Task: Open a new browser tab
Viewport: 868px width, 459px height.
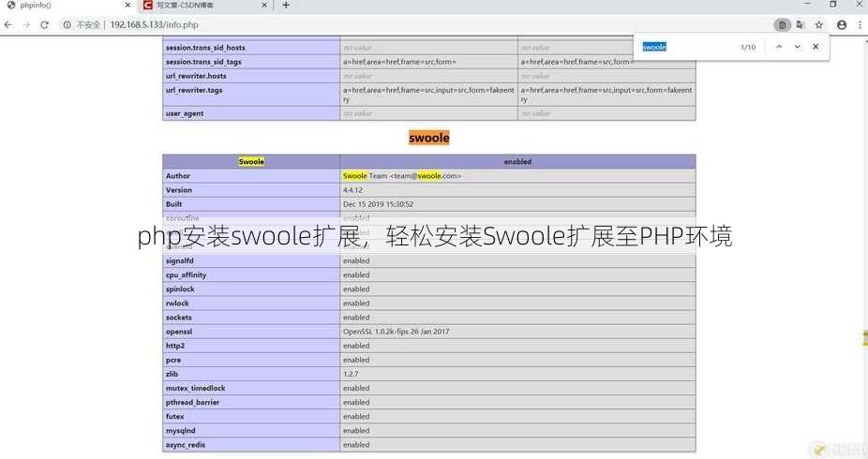Action: pos(286,5)
